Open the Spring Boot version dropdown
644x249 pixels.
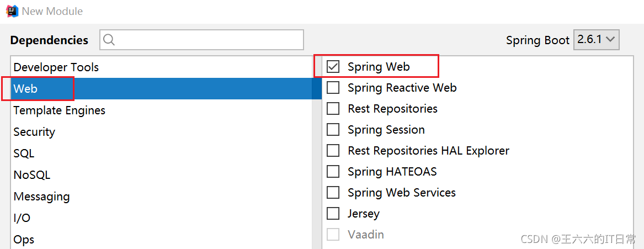click(x=596, y=39)
